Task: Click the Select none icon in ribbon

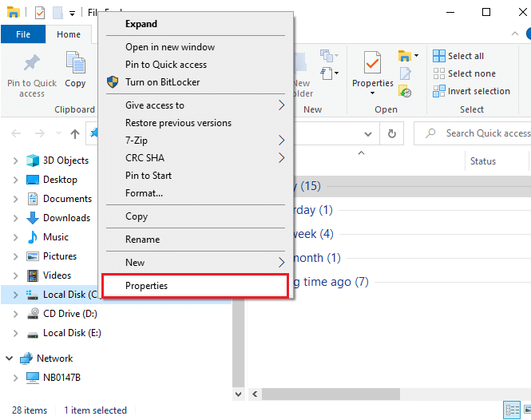Action: [x=439, y=73]
